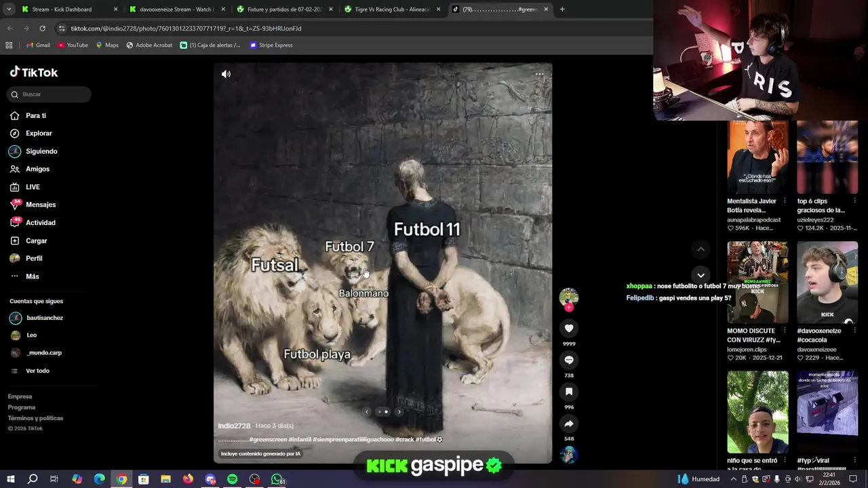Mute the TikTok post sound
The image size is (868, 488).
point(226,74)
